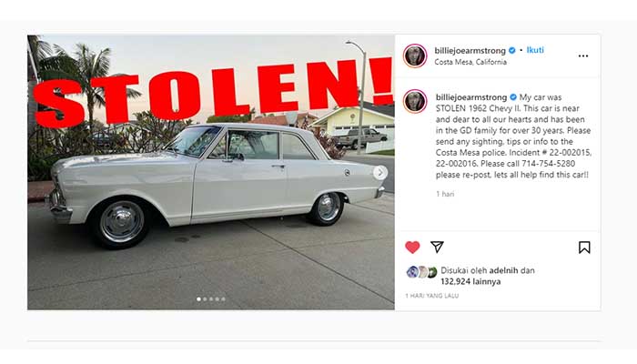Click the verified badge in caption

(513, 97)
